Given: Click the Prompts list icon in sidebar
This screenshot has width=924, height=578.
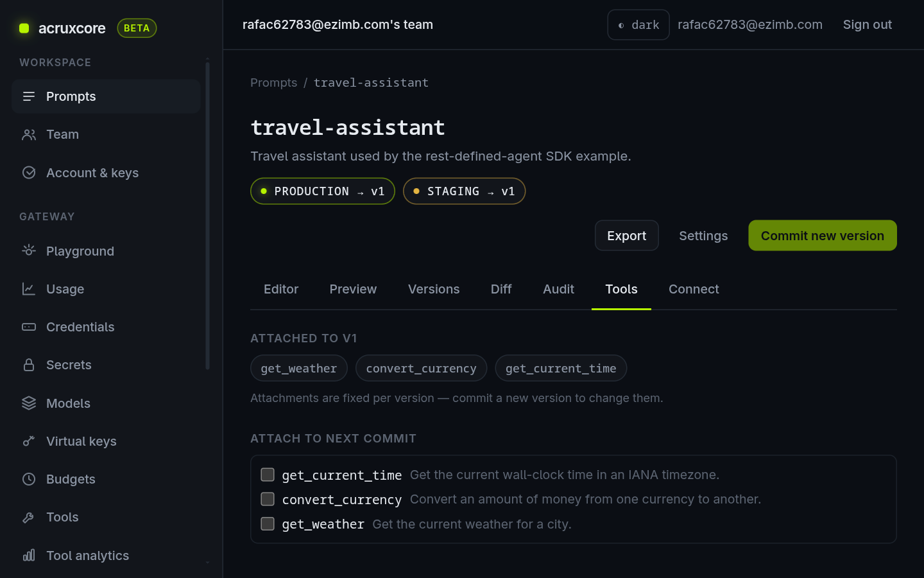Looking at the screenshot, I should pyautogui.click(x=29, y=96).
